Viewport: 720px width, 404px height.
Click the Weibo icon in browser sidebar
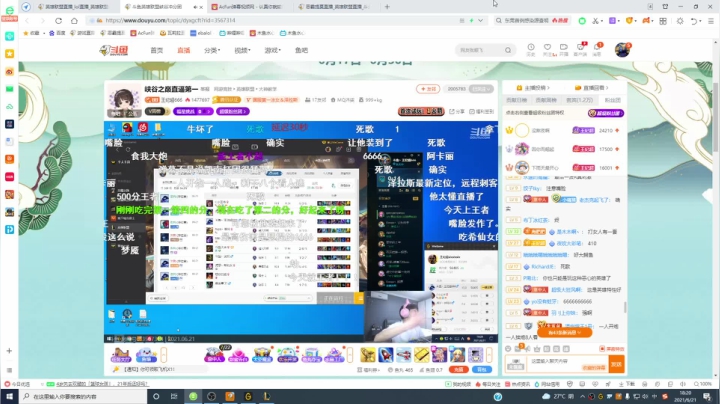9,71
